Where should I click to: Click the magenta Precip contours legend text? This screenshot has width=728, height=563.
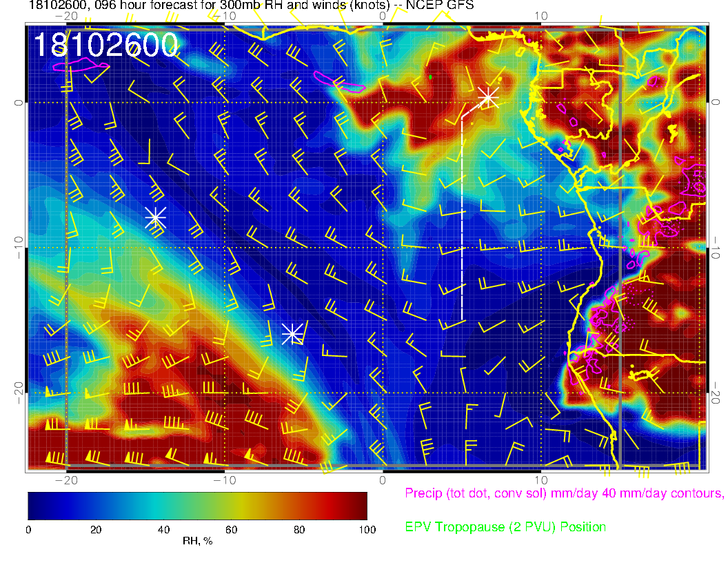(x=564, y=493)
